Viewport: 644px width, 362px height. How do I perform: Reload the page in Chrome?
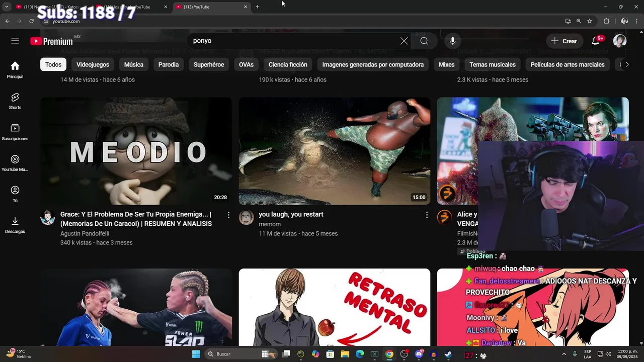point(31,21)
